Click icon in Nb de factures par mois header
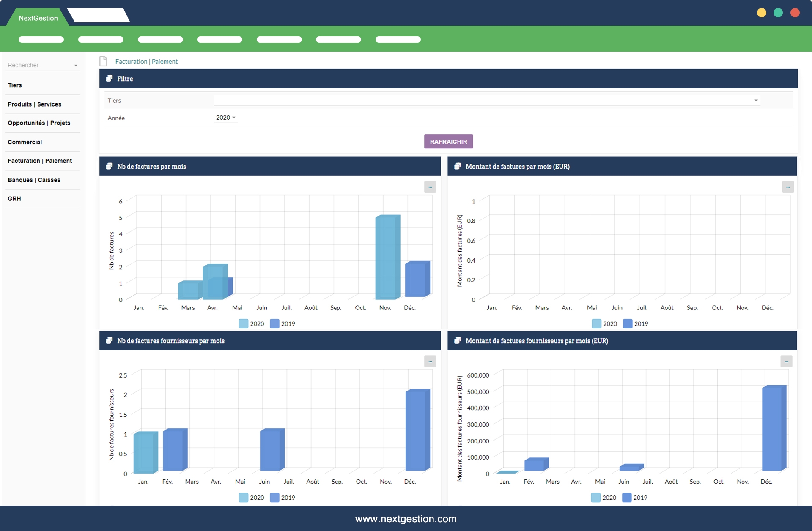Viewport: 812px width, 531px height. coord(109,166)
